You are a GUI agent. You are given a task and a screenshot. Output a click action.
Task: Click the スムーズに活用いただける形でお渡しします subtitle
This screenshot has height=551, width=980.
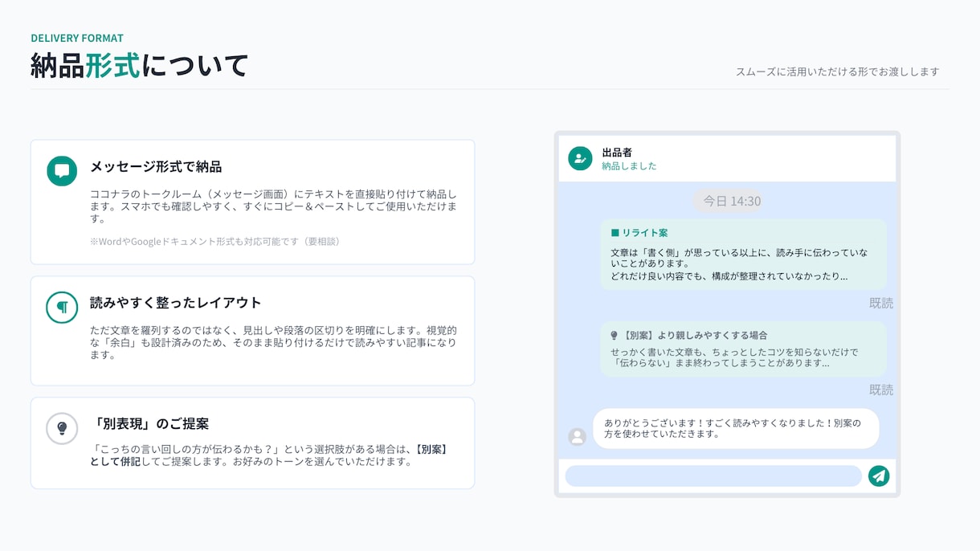838,72
